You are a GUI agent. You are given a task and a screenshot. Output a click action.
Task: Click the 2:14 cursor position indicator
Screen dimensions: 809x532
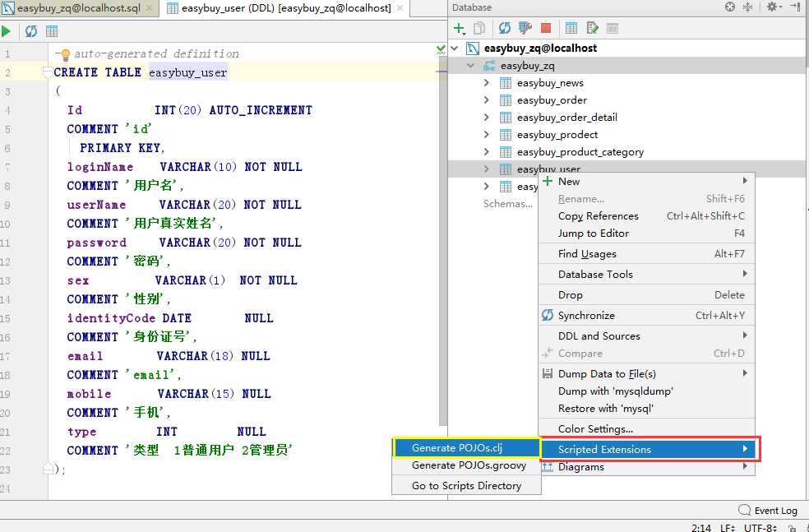(700, 528)
